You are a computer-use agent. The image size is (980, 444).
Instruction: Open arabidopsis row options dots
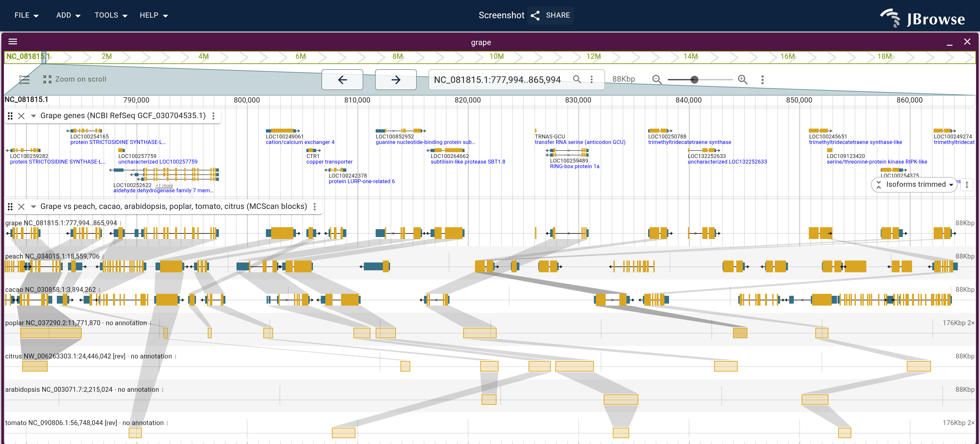point(162,389)
